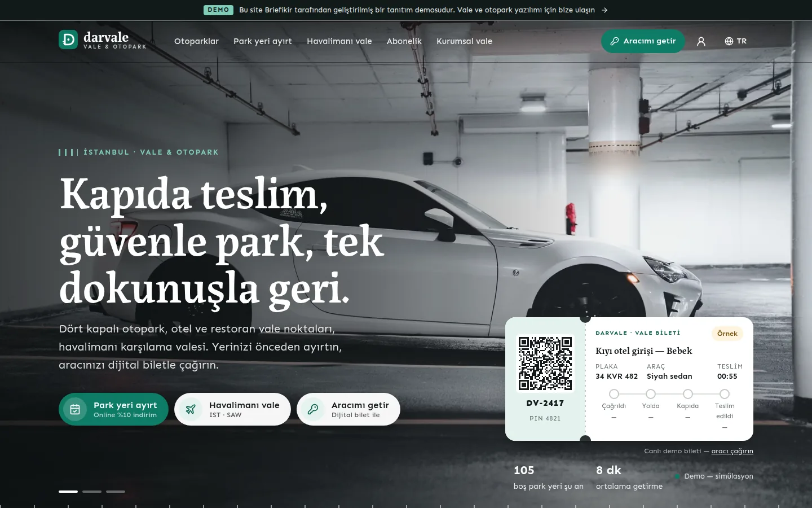This screenshot has width=812, height=508.
Task: Click the vale ticket QR code
Action: (545, 364)
